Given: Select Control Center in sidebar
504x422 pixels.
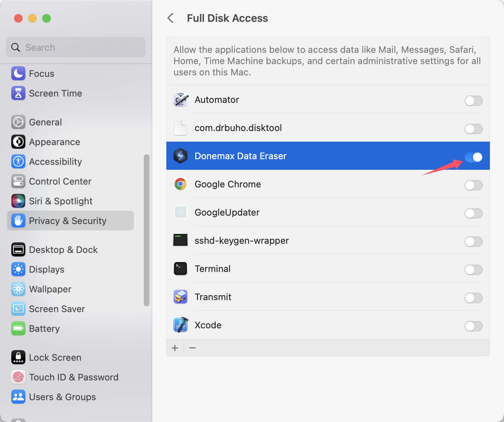Looking at the screenshot, I should tap(60, 181).
